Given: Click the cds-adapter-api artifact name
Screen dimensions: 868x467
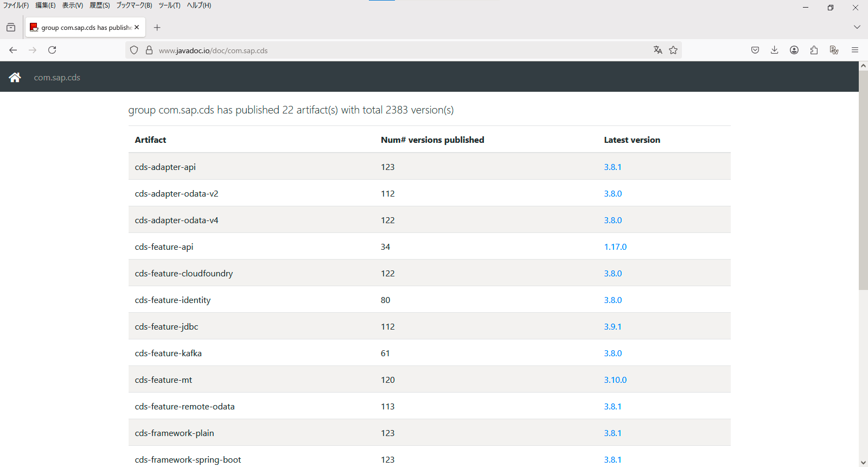Looking at the screenshot, I should (165, 167).
